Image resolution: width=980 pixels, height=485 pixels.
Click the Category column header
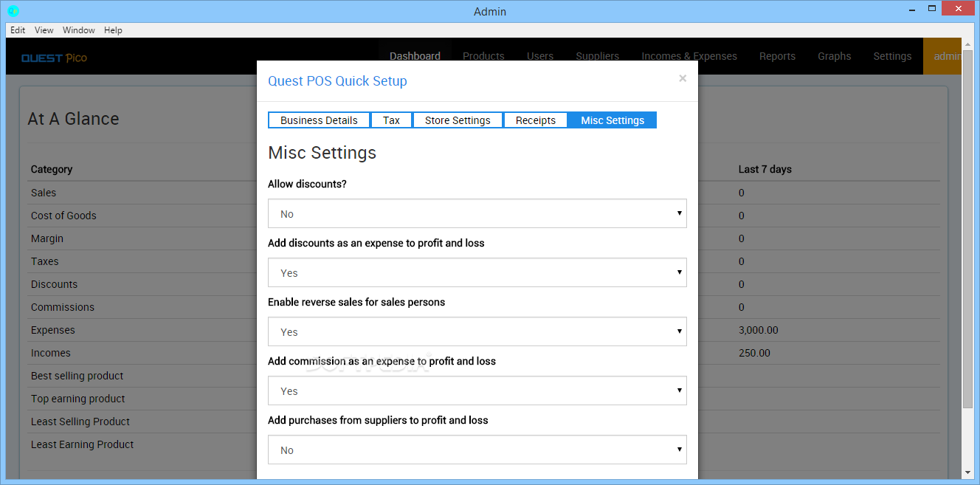tap(52, 169)
